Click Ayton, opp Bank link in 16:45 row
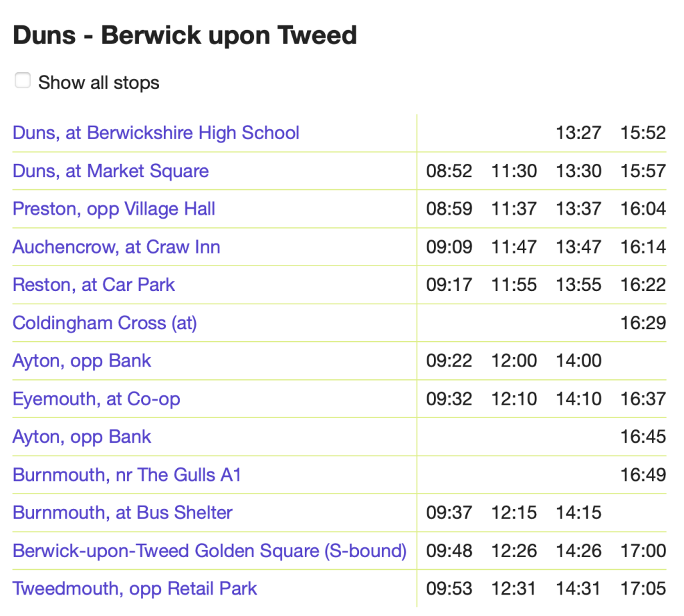Screen dimensions: 684x616 click(82, 437)
